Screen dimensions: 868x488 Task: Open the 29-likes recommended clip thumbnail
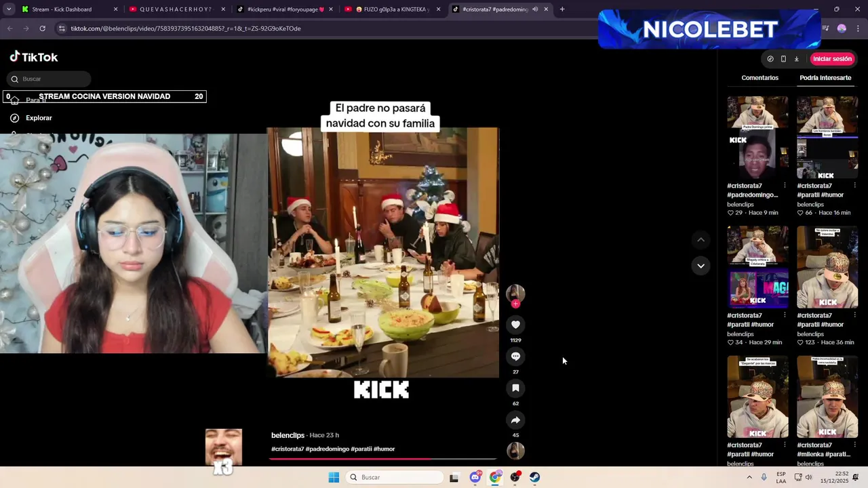pyautogui.click(x=757, y=138)
